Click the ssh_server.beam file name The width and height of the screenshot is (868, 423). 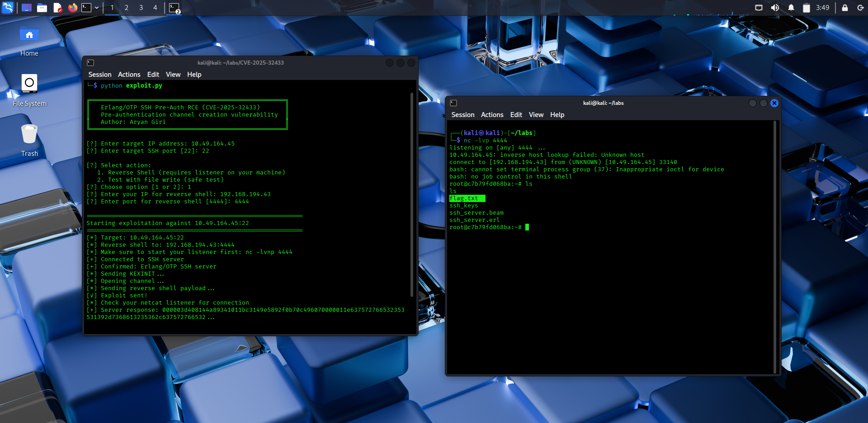[476, 213]
